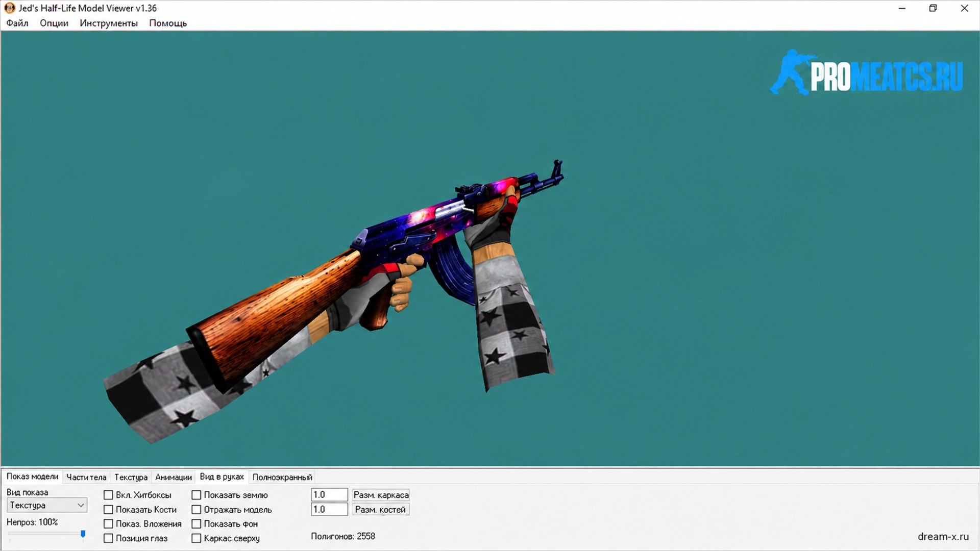This screenshot has height=551, width=980.
Task: Switch to the Полноэкранный tab
Action: click(282, 477)
